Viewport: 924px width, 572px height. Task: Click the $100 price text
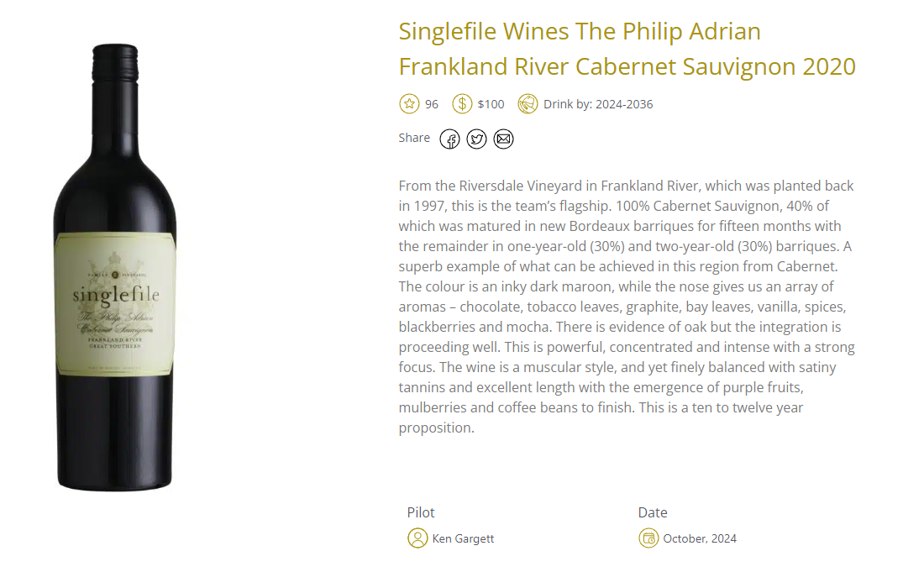491,104
